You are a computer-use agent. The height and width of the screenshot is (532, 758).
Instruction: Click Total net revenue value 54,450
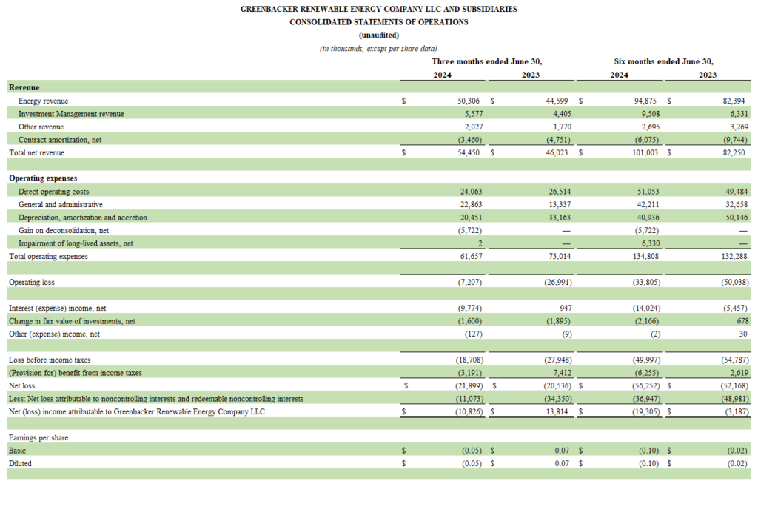(x=469, y=152)
